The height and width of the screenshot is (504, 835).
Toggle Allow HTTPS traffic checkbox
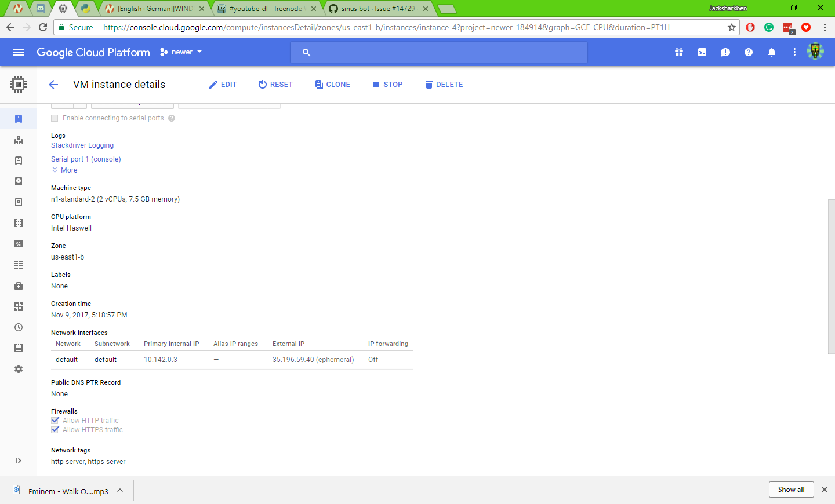point(55,430)
